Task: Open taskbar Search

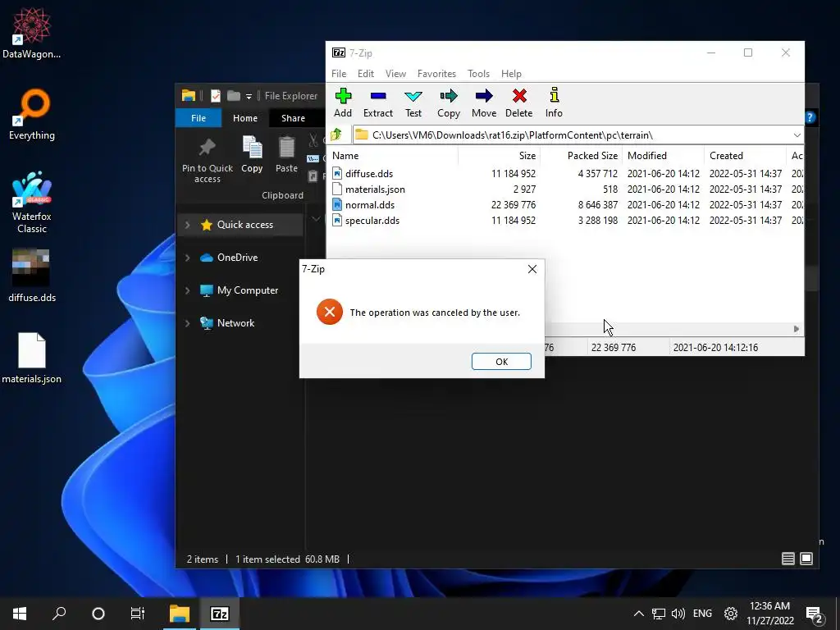Action: (59, 614)
